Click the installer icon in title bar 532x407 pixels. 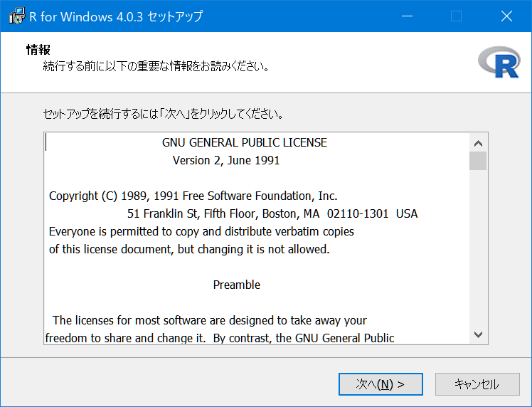click(17, 16)
